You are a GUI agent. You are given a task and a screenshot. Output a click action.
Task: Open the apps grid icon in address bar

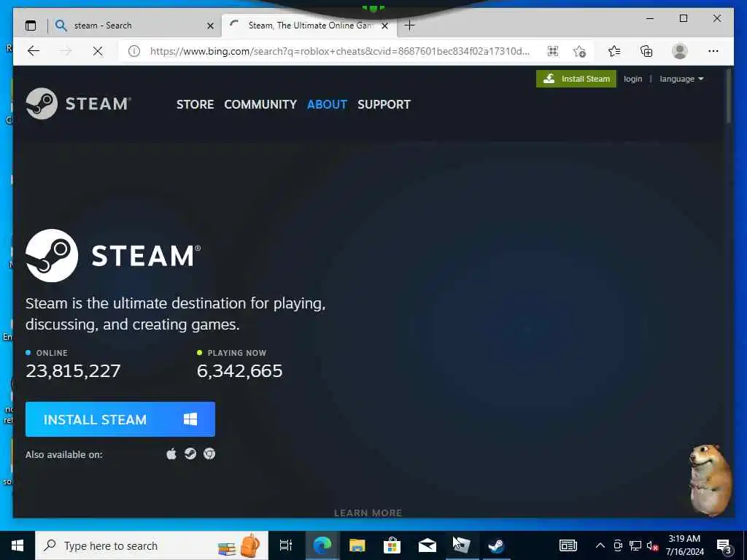[x=553, y=51]
